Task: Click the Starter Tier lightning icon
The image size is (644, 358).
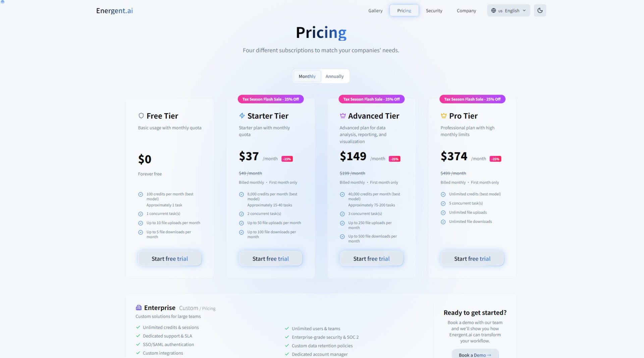Action: (242, 116)
